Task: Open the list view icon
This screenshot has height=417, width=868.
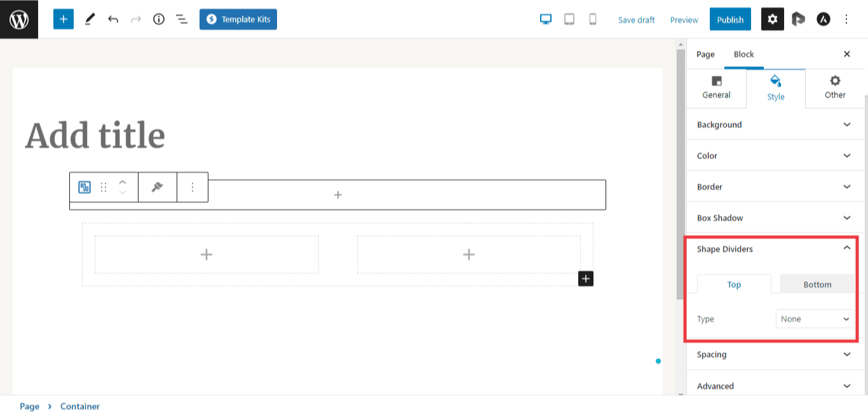Action: point(182,19)
